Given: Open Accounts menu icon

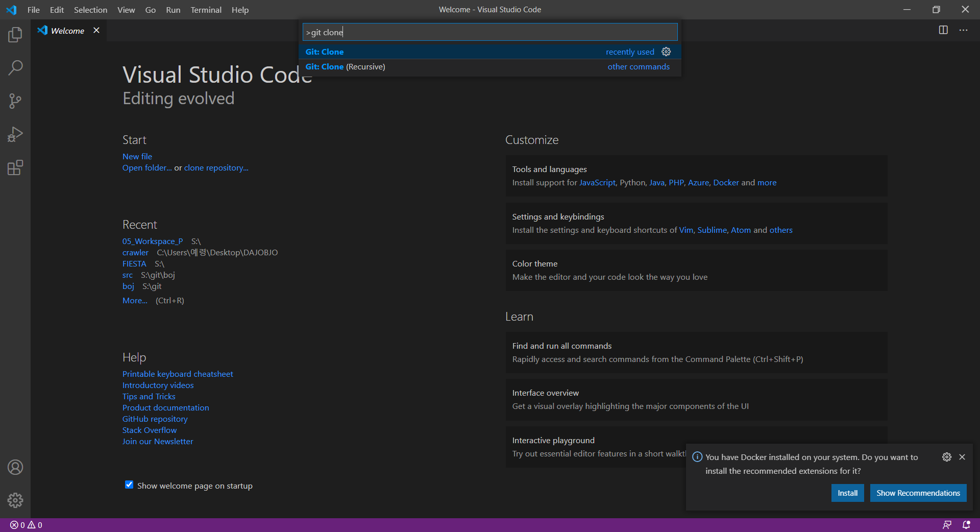Looking at the screenshot, I should (x=15, y=467).
